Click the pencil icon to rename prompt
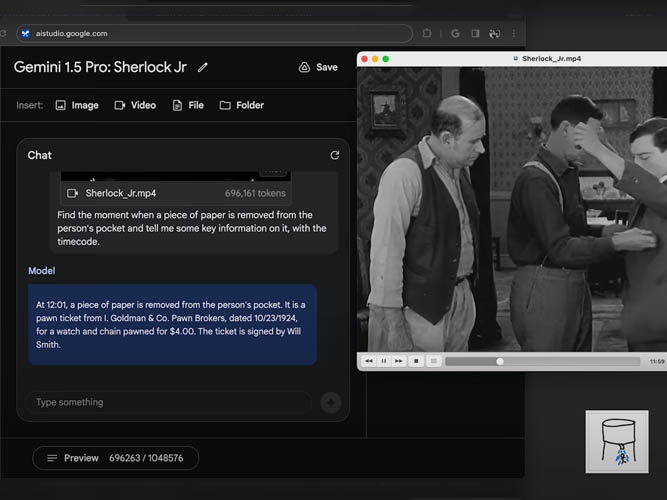Image resolution: width=667 pixels, height=500 pixels. click(204, 67)
